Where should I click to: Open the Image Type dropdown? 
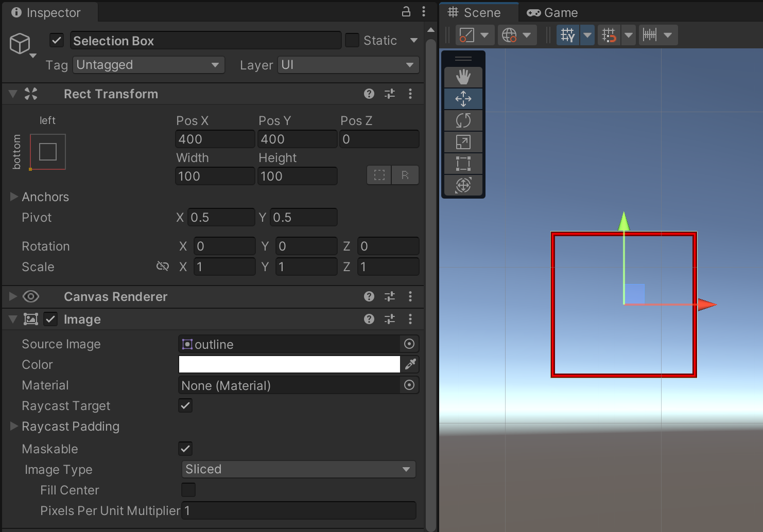[x=298, y=469]
